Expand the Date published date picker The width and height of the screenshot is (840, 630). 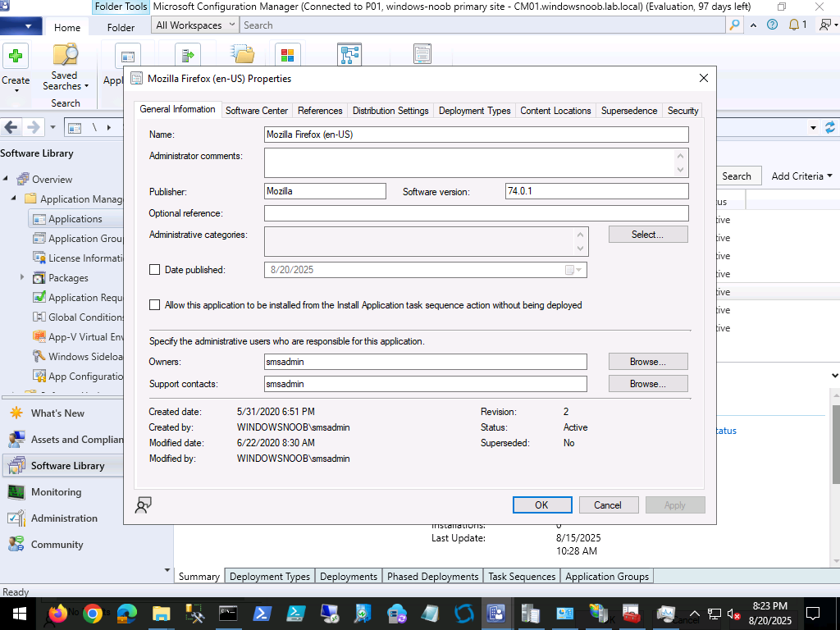point(574,270)
